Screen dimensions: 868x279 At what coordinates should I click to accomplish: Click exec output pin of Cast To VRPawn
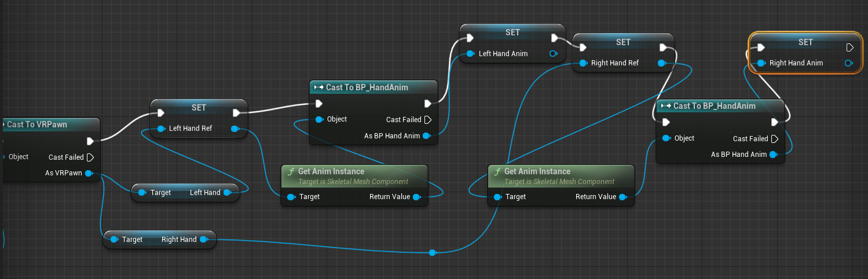pos(90,141)
